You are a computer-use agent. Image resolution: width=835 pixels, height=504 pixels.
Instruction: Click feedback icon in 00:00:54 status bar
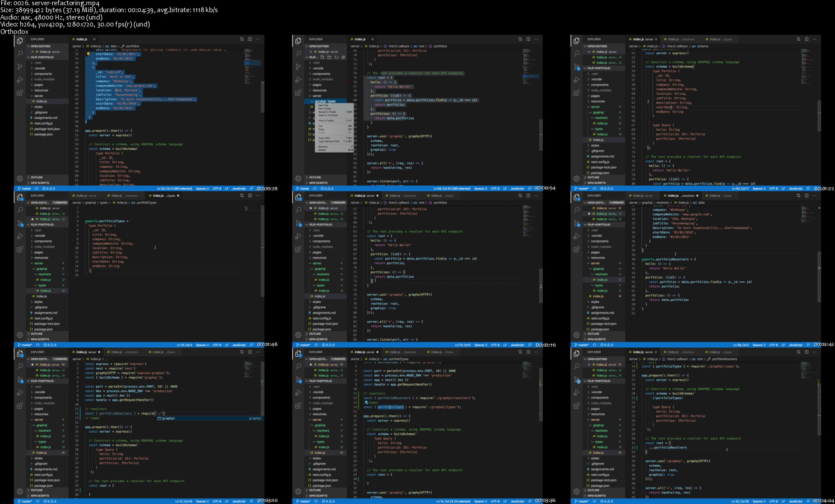click(529, 189)
